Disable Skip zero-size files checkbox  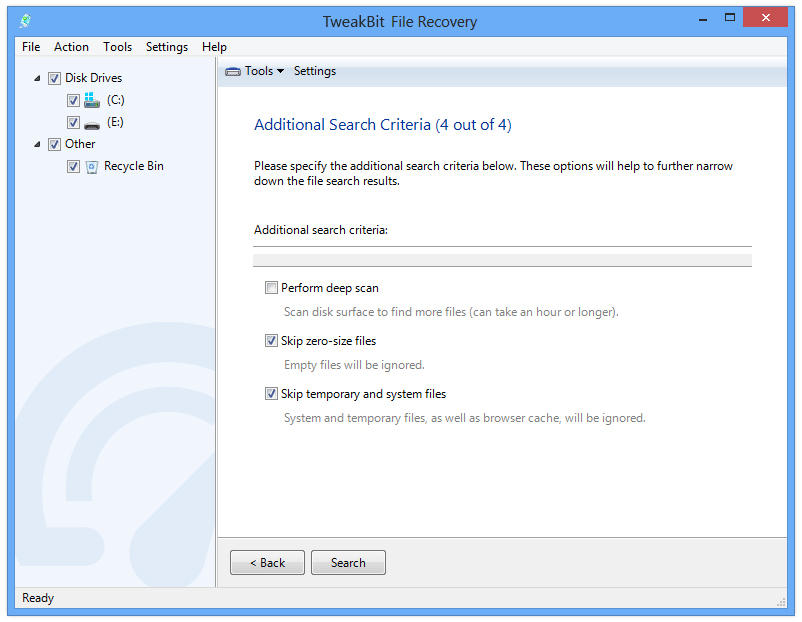(271, 341)
